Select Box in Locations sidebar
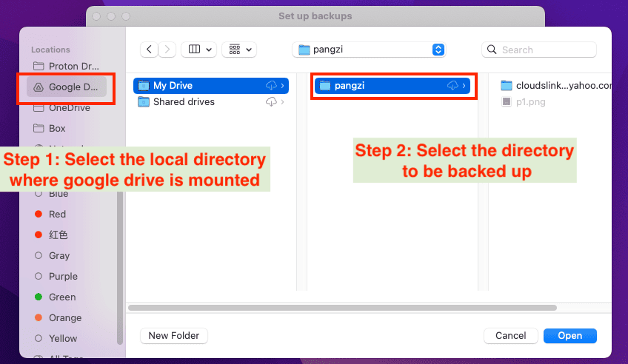This screenshot has width=628, height=364. (x=67, y=129)
